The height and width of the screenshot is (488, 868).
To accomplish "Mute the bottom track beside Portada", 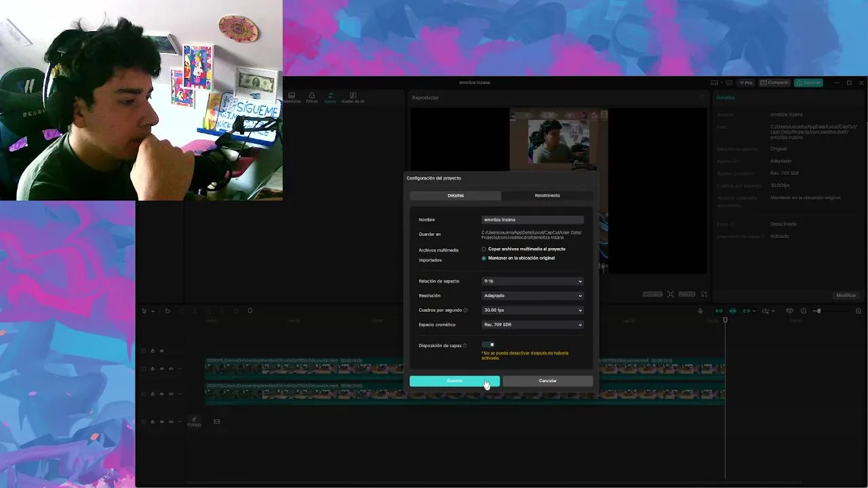I will pos(171,422).
